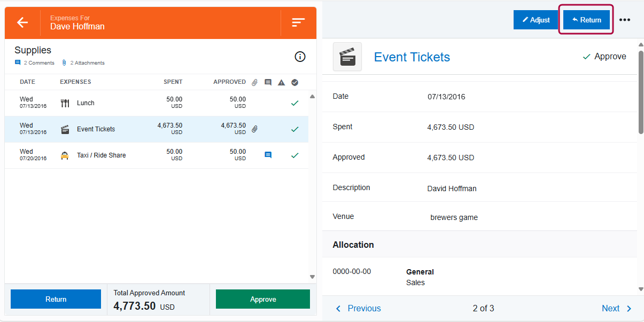Select the Lunch expense row
The image size is (644, 322).
click(x=134, y=103)
